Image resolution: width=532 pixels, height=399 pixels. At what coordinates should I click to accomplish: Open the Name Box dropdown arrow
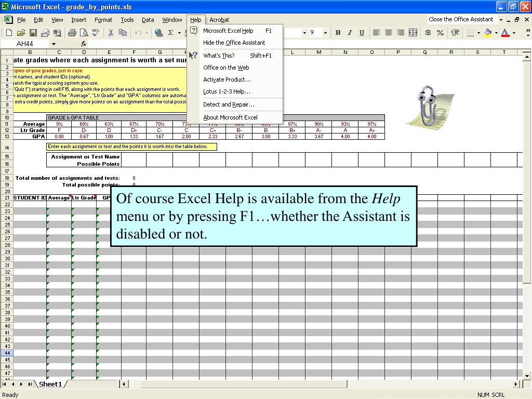[x=54, y=44]
